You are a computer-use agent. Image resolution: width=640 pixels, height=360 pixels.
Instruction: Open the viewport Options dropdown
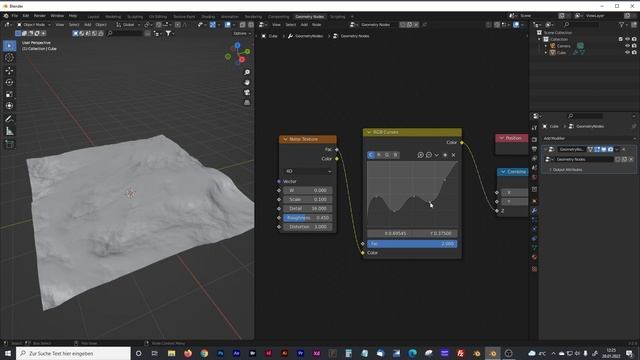(242, 33)
